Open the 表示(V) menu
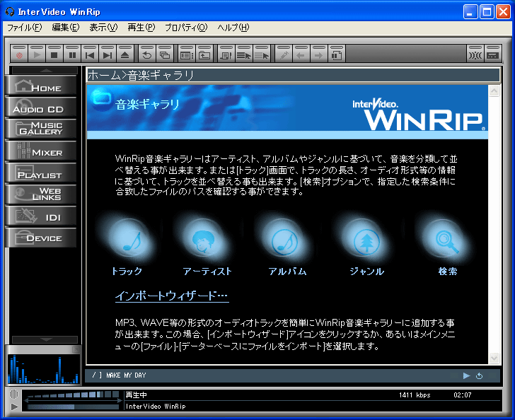Viewport: 515px width, 420px height. pyautogui.click(x=103, y=28)
